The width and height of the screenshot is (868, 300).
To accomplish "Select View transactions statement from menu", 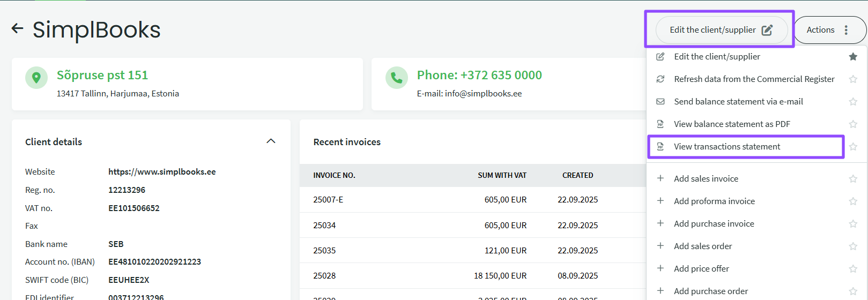I will coord(726,147).
